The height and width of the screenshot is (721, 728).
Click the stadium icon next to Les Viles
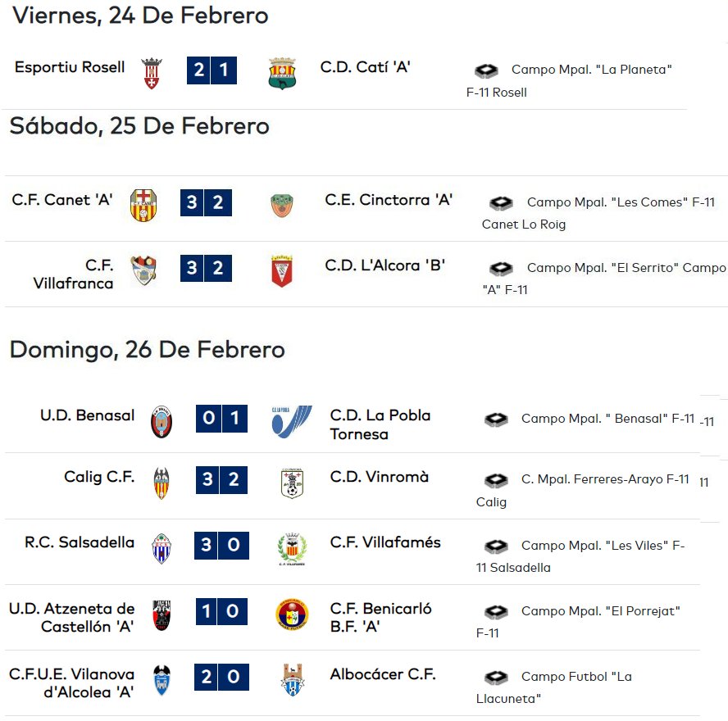[x=496, y=546]
